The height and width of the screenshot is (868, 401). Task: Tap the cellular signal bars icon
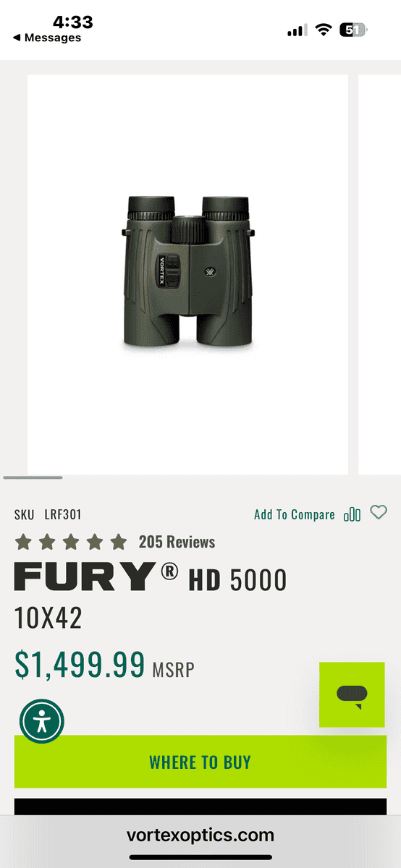tap(297, 30)
